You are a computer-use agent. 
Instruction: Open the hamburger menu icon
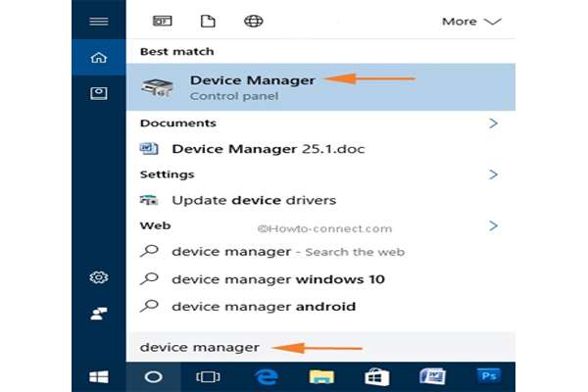click(x=99, y=21)
